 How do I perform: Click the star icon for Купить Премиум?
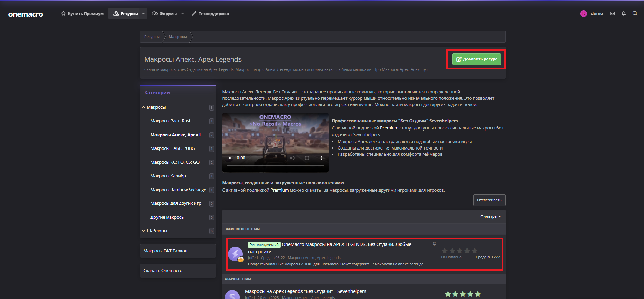click(x=63, y=14)
